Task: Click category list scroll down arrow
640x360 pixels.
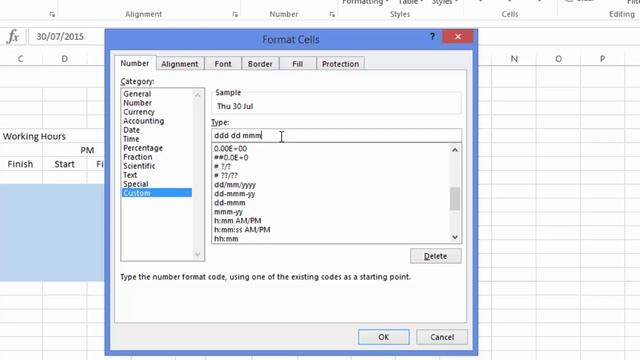Action: point(198,255)
